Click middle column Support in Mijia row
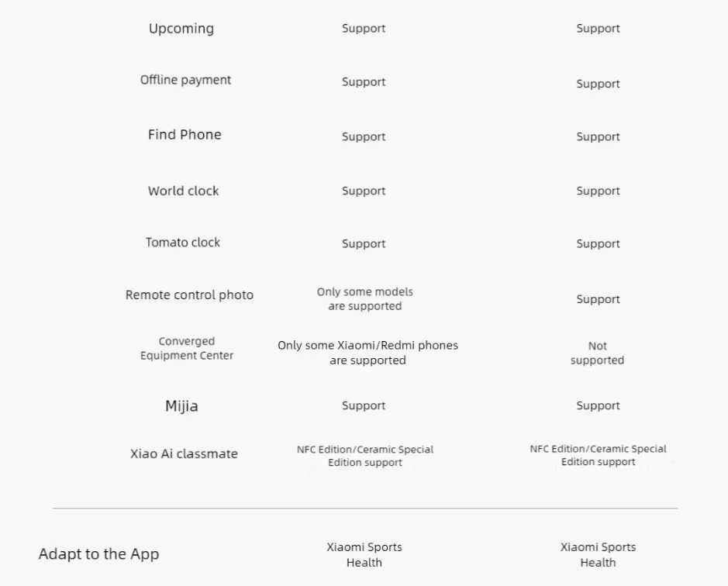 tap(364, 406)
